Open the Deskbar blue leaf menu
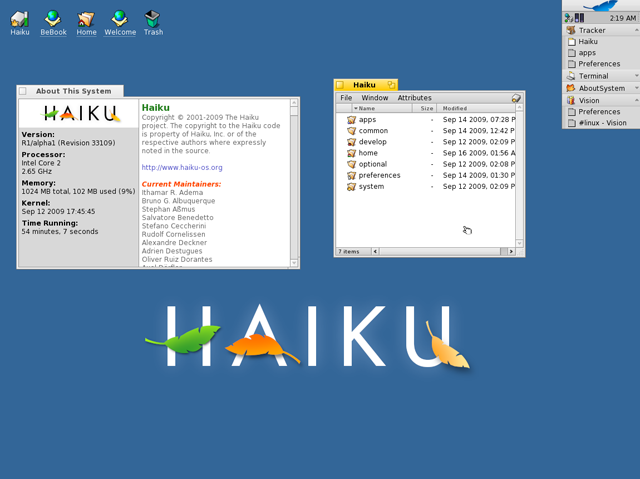This screenshot has height=479, width=640. tap(600, 5)
